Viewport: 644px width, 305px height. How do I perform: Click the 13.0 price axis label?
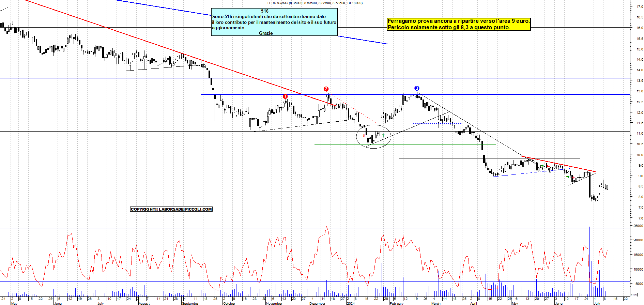(x=640, y=91)
